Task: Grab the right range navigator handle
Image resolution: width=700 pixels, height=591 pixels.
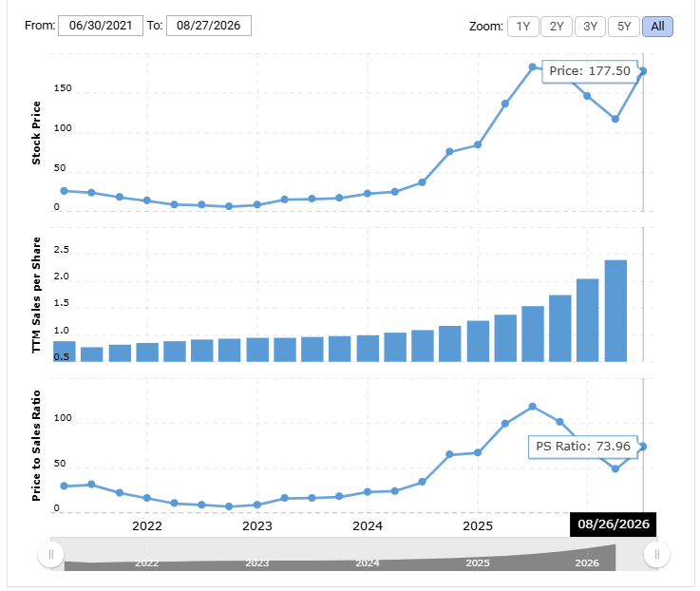Action: pyautogui.click(x=656, y=554)
